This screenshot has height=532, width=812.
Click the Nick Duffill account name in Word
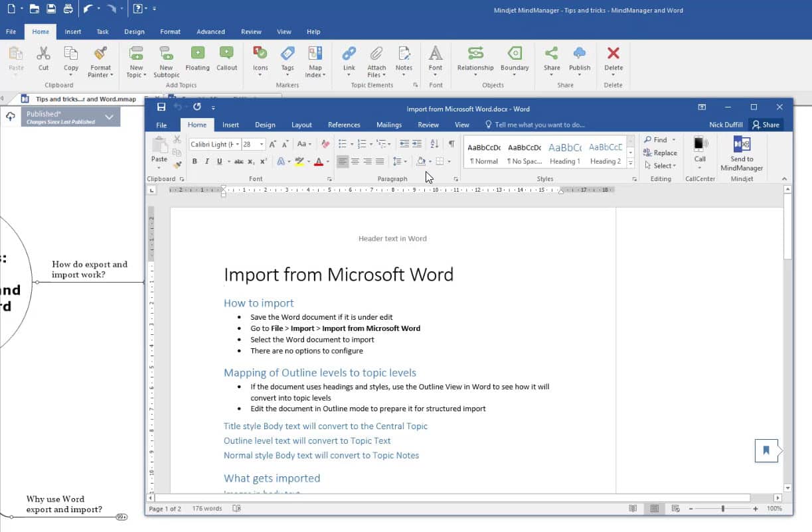725,125
